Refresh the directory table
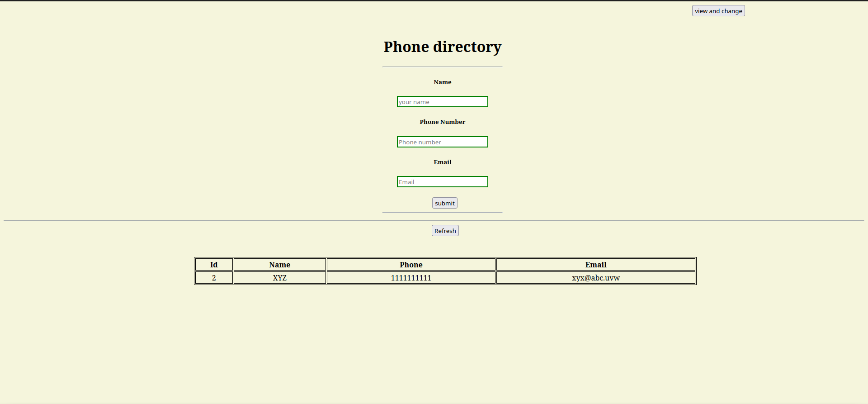The width and height of the screenshot is (868, 404). 445,231
